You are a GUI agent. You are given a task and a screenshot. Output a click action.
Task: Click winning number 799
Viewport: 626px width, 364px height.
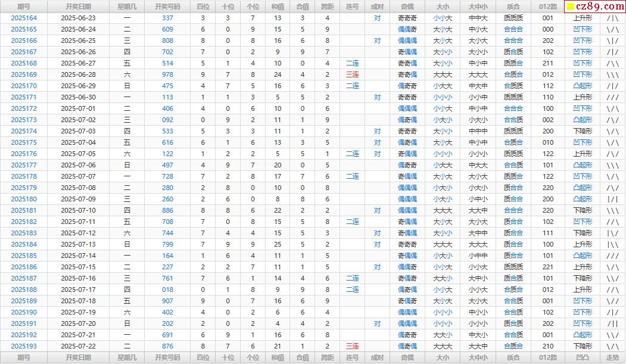(x=168, y=244)
